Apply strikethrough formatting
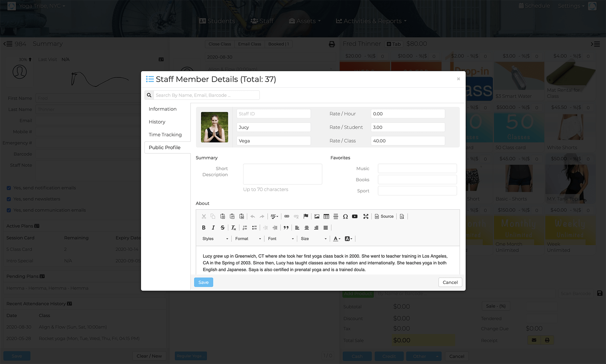The width and height of the screenshot is (606, 364). pyautogui.click(x=223, y=228)
